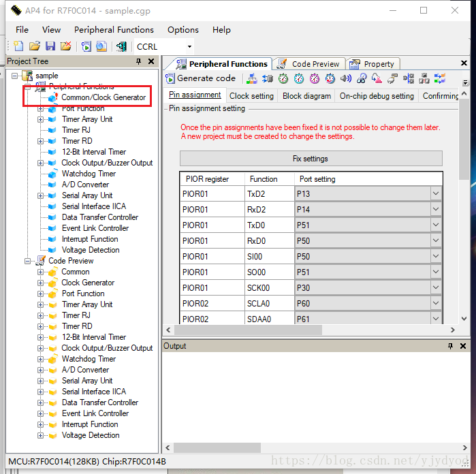
Task: Select Interrupt Function under Peripheral Functions
Action: (90, 239)
